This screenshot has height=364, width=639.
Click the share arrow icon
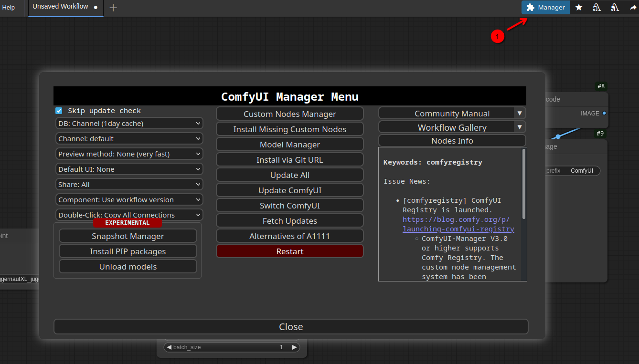pyautogui.click(x=633, y=7)
